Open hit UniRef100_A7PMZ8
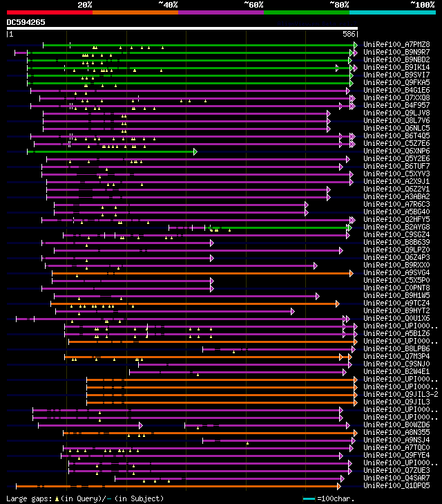Viewport: 442px width, 504px height. pyautogui.click(x=396, y=44)
